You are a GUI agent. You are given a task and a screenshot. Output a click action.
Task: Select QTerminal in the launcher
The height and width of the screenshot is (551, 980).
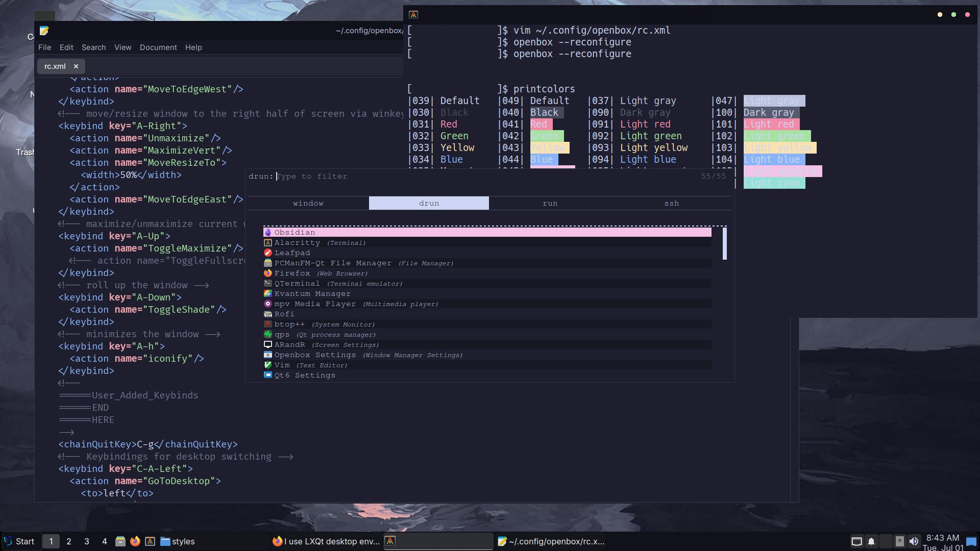coord(487,284)
